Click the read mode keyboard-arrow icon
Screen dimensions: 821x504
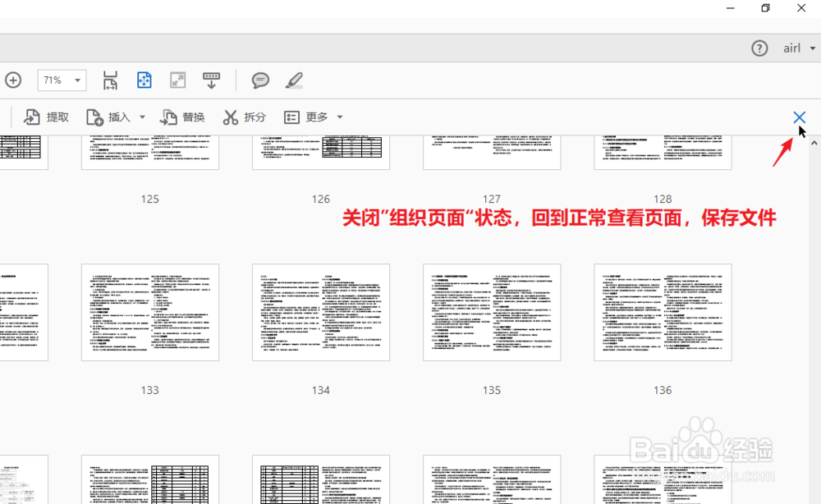coord(212,80)
